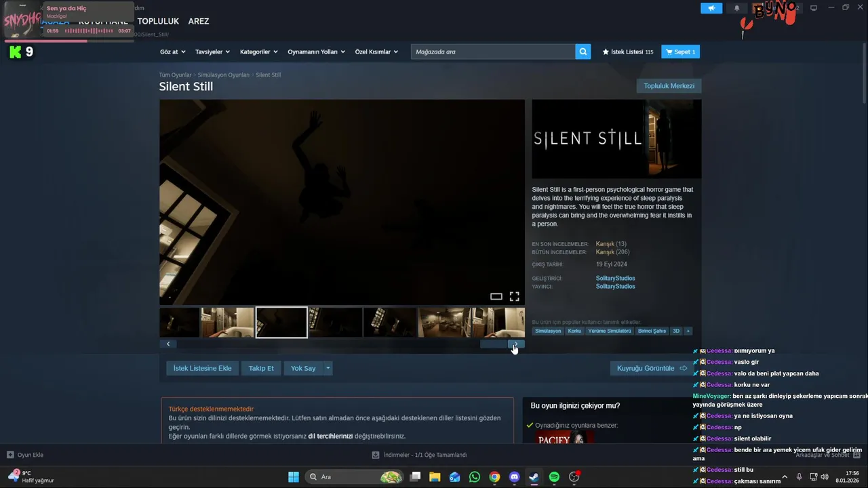
Task: Open the dropdown arrow next to Yok Say
Action: point(328,368)
